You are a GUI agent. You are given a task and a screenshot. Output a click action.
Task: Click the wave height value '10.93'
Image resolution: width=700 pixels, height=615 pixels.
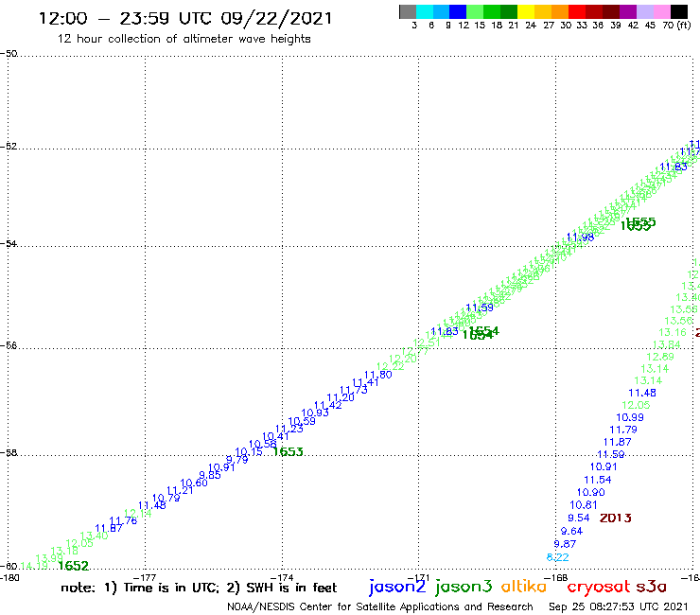[315, 413]
